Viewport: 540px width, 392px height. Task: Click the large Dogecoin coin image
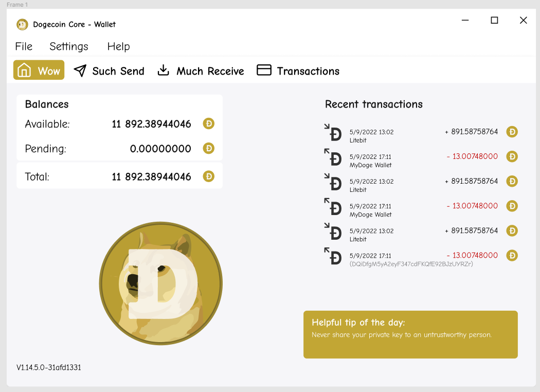(x=161, y=283)
